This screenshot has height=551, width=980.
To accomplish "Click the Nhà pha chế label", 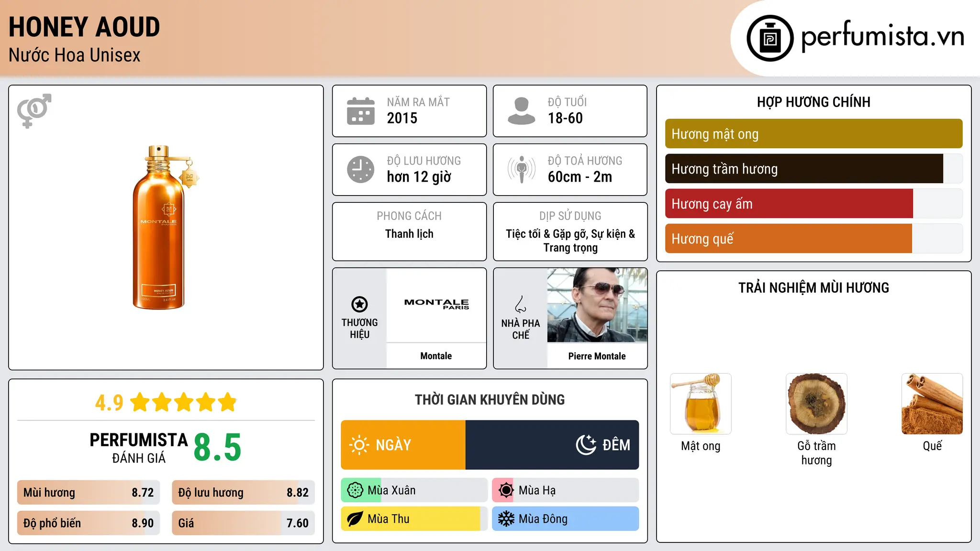I will point(521,329).
